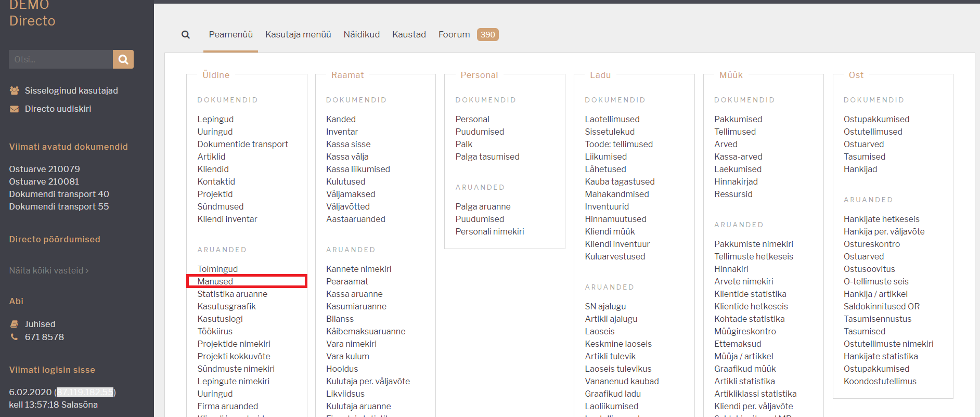This screenshot has width=980, height=417.
Task: Open Lepingud under Üldine documents
Action: coord(215,119)
